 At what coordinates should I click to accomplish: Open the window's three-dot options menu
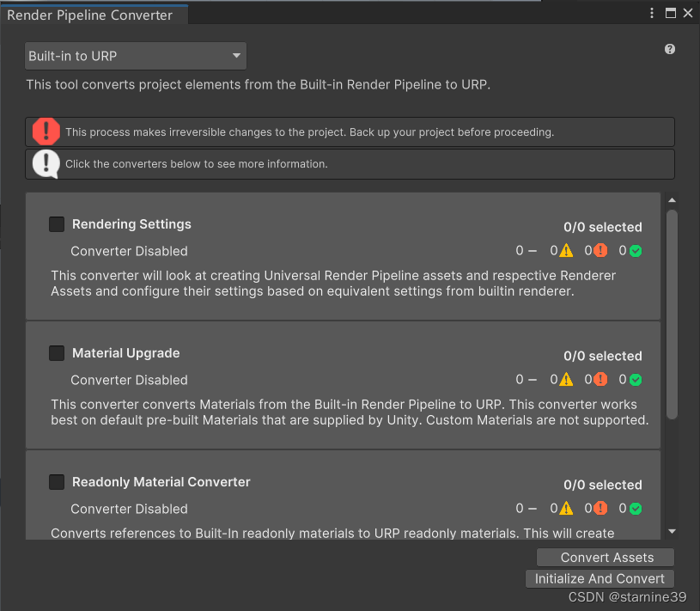point(652,13)
